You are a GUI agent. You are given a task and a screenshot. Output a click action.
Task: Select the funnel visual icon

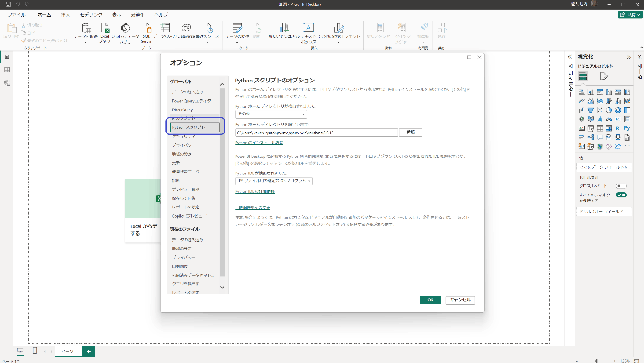tap(591, 110)
